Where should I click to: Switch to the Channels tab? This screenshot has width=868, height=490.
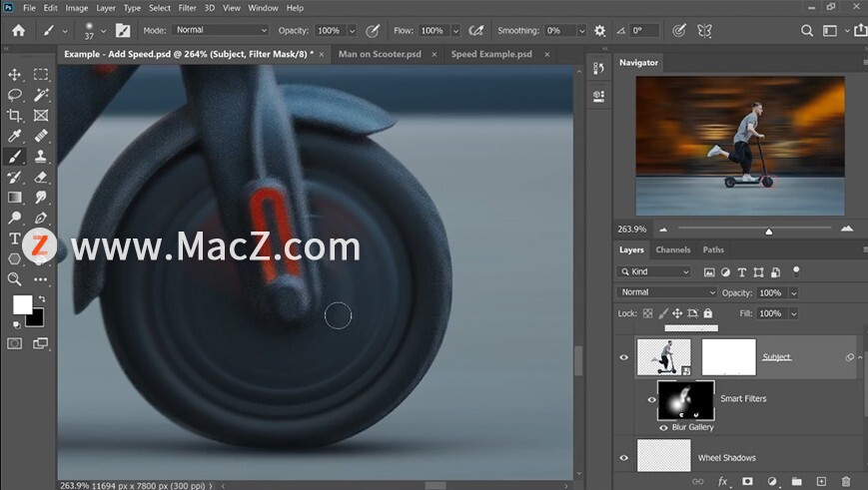(x=672, y=249)
